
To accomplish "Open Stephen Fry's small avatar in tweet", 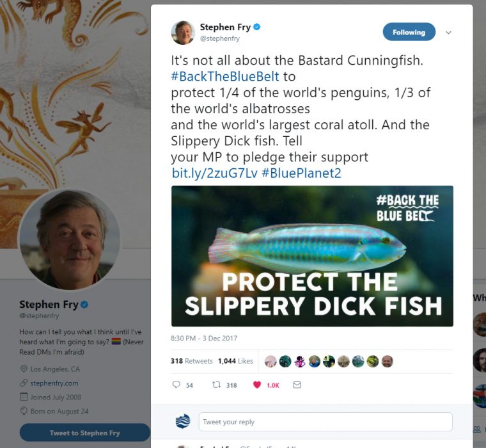I will (183, 33).
